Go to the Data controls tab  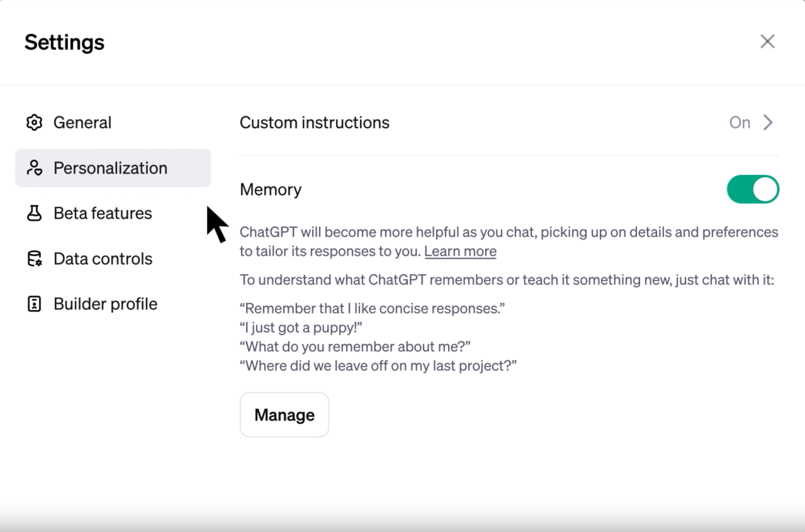[113, 258]
